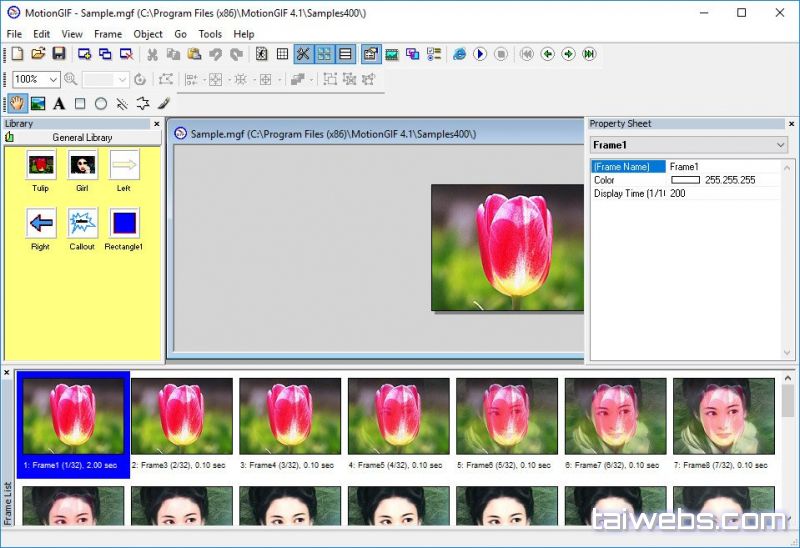Pick the Rectangle shape tool

pos(80,103)
